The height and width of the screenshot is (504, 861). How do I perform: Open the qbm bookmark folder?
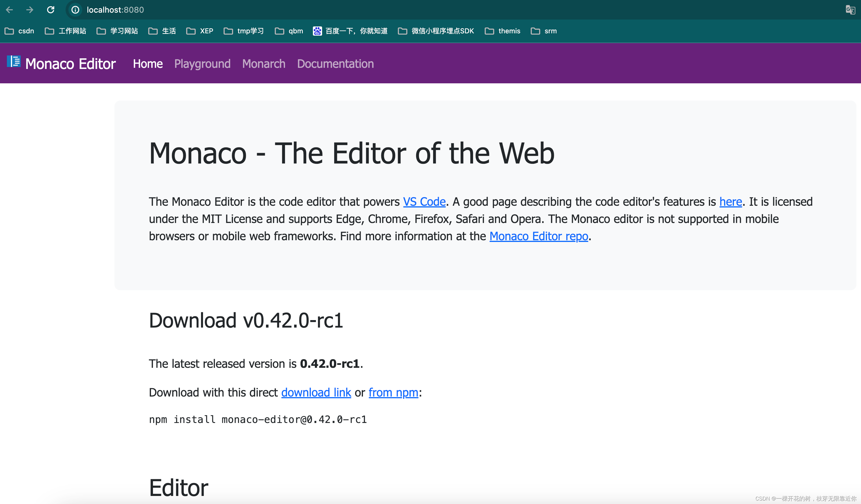[289, 31]
